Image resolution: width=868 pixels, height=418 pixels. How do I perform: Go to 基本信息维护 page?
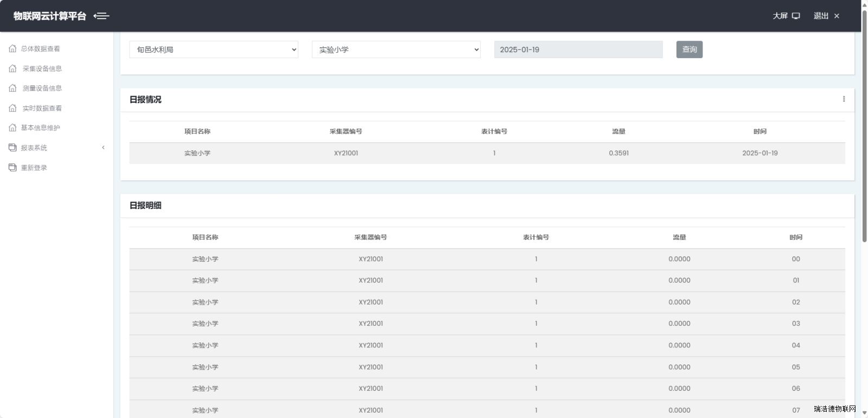(40, 128)
